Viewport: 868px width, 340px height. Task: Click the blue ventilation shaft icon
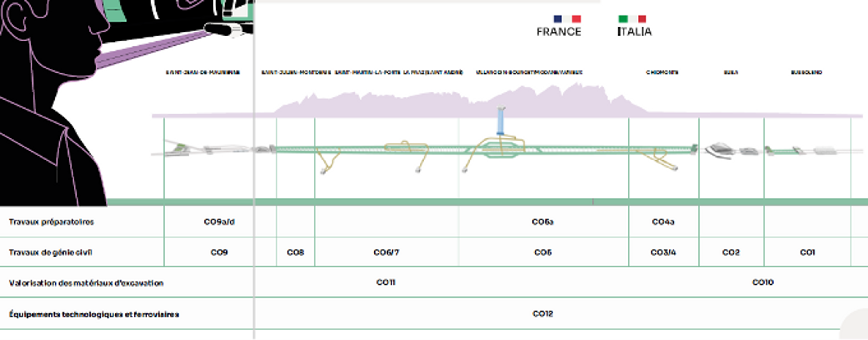tap(501, 121)
